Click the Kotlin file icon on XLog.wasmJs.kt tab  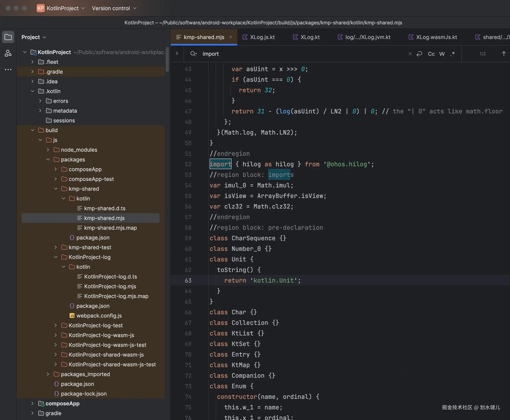(x=411, y=37)
